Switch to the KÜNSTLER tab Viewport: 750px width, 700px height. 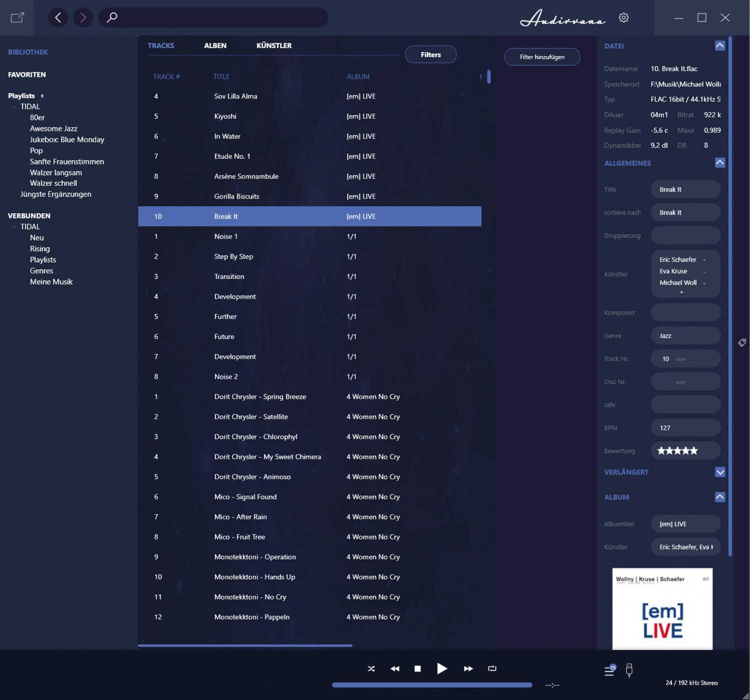274,45
